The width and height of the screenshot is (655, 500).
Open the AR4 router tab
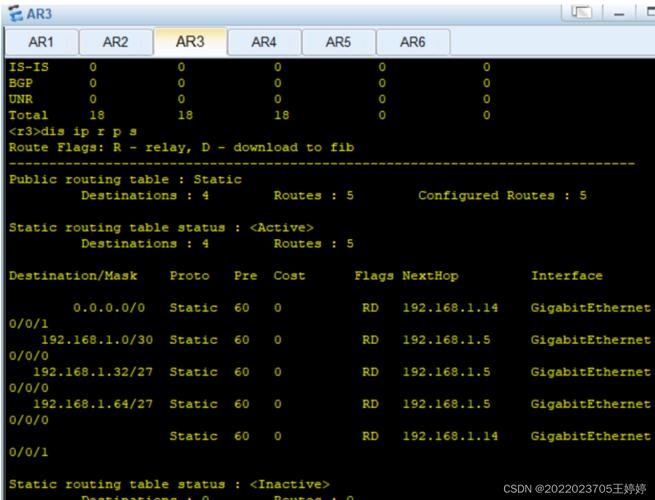(x=264, y=42)
